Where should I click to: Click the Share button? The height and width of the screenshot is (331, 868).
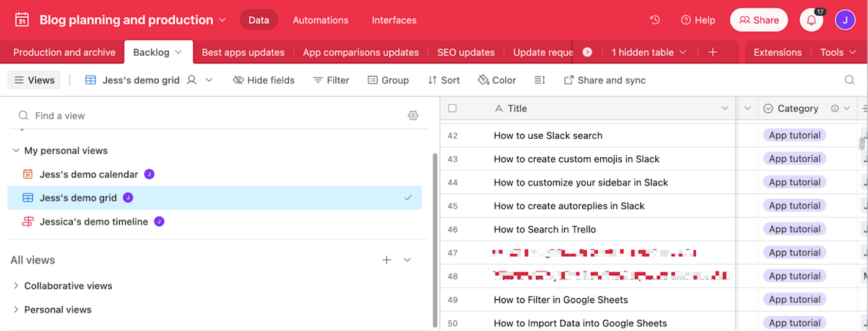(759, 20)
